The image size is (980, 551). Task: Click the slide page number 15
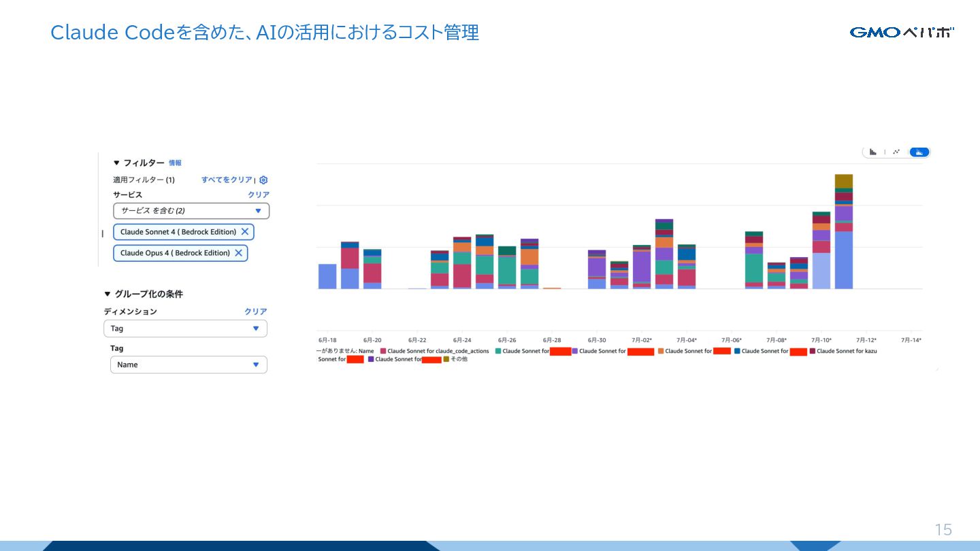(x=943, y=530)
